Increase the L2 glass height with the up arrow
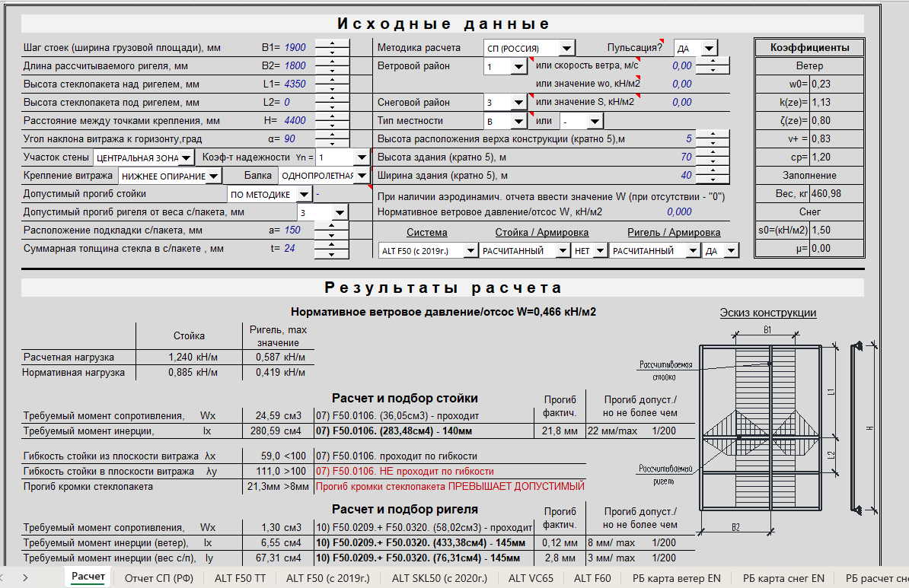The width and height of the screenshot is (909, 588). coord(332,98)
